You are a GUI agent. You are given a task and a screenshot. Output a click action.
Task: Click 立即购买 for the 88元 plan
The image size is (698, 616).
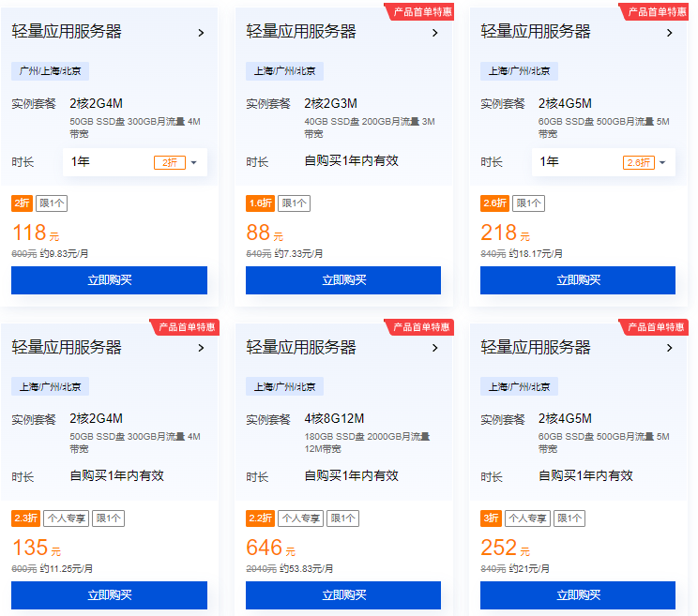(343, 280)
